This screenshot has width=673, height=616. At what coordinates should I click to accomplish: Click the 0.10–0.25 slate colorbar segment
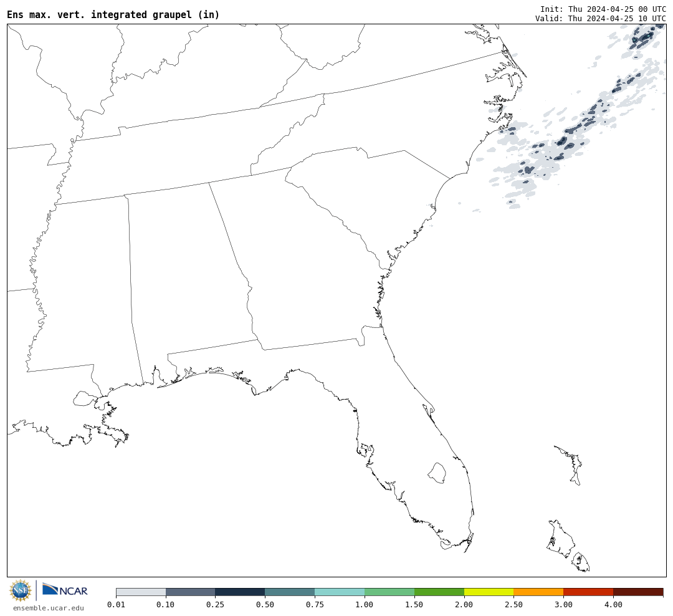coord(191,592)
